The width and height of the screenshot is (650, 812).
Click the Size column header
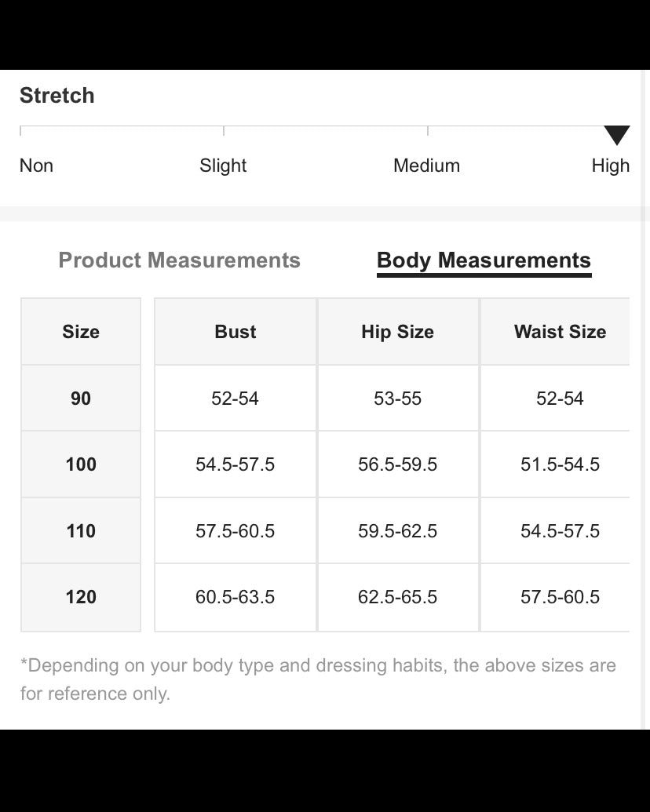click(81, 332)
